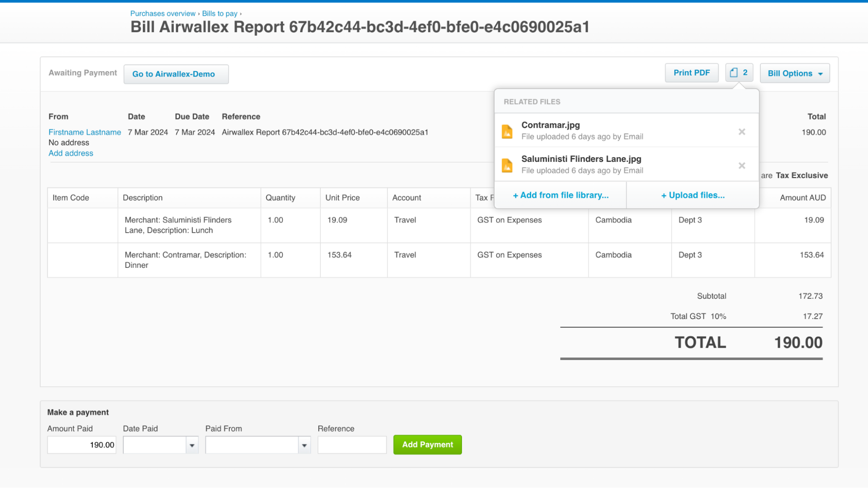Open the Firstname Lastname contact link
This screenshot has height=488, width=868.
85,132
